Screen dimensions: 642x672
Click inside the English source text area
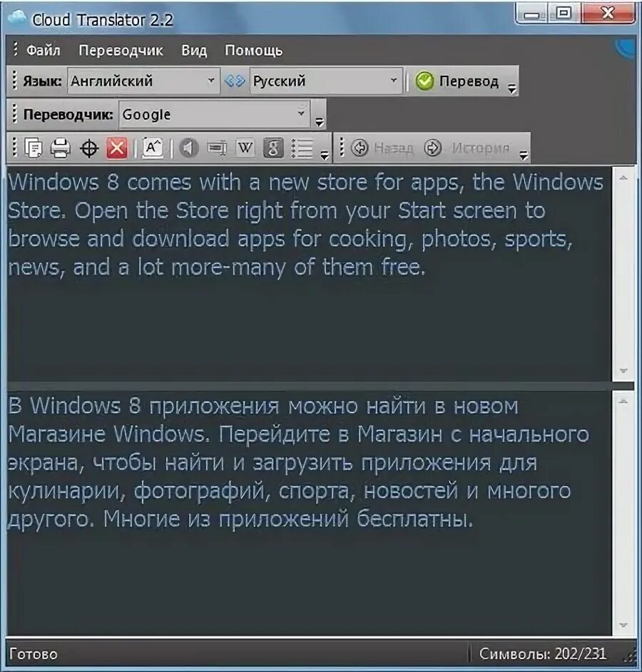coord(309,273)
